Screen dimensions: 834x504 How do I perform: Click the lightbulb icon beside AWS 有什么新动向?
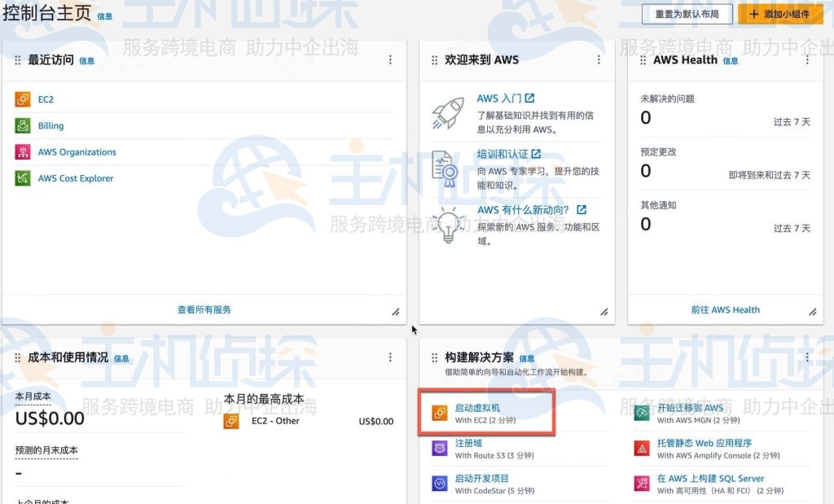click(447, 225)
